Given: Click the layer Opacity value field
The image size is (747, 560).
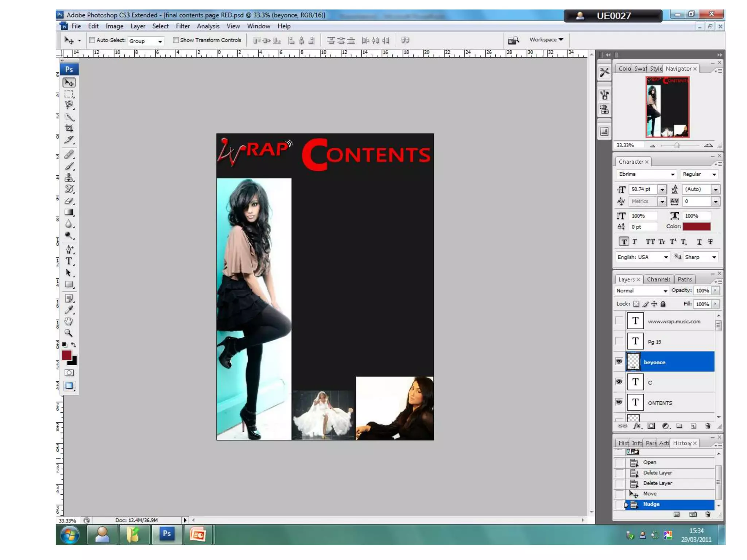Looking at the screenshot, I should [x=702, y=291].
